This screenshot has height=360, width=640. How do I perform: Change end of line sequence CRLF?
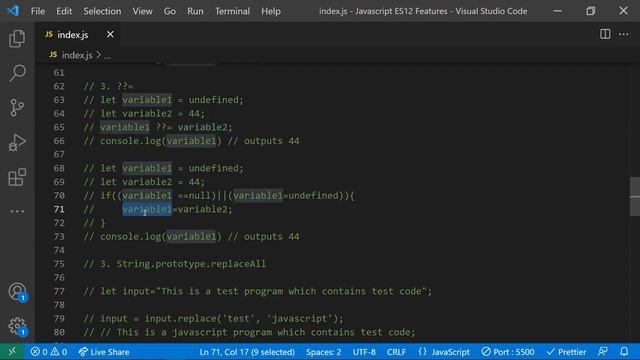tap(396, 352)
